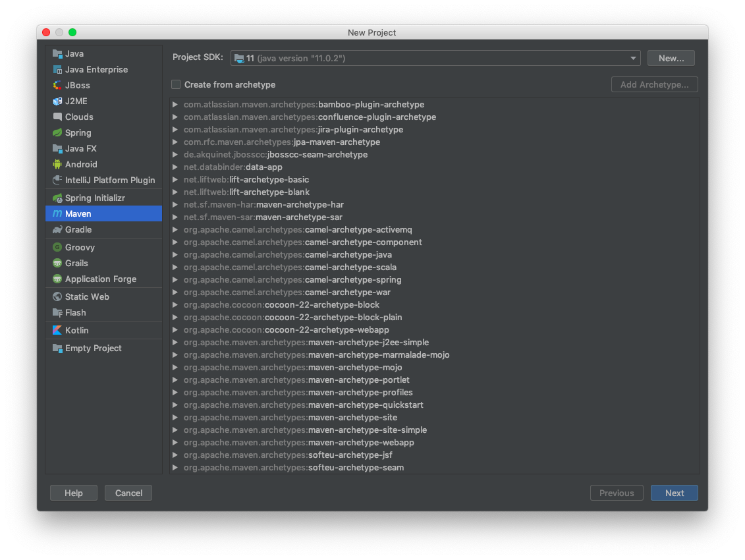Screen dimensions: 745x560
Task: Click the Previous button
Action: point(617,493)
